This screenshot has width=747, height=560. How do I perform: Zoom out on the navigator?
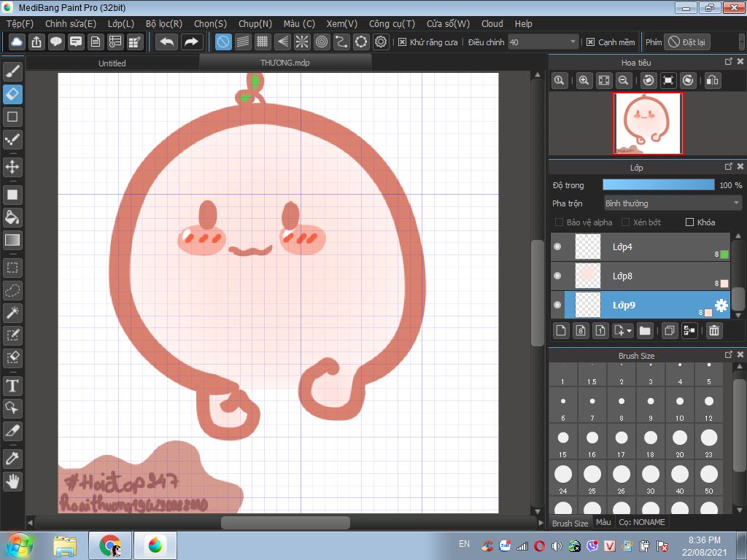pyautogui.click(x=623, y=80)
